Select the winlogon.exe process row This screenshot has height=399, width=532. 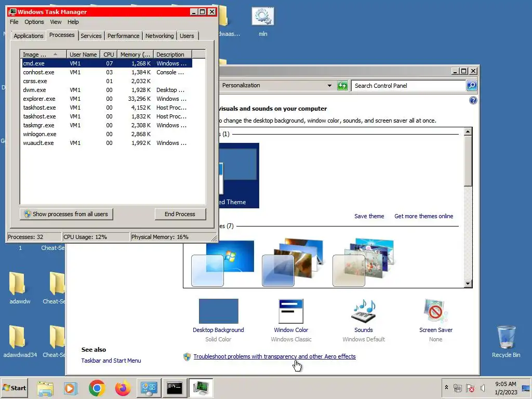(x=106, y=134)
